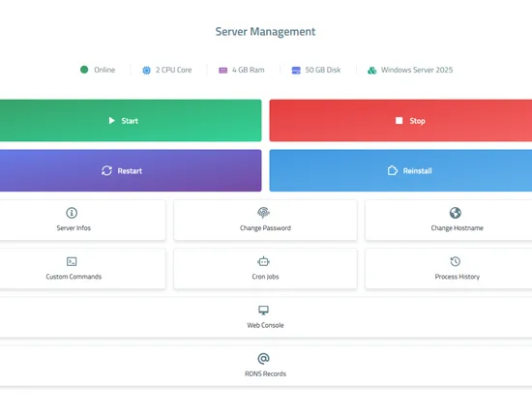Screen dimensions: 532x416
Task: Click the red Stop server button
Action: coord(400,121)
